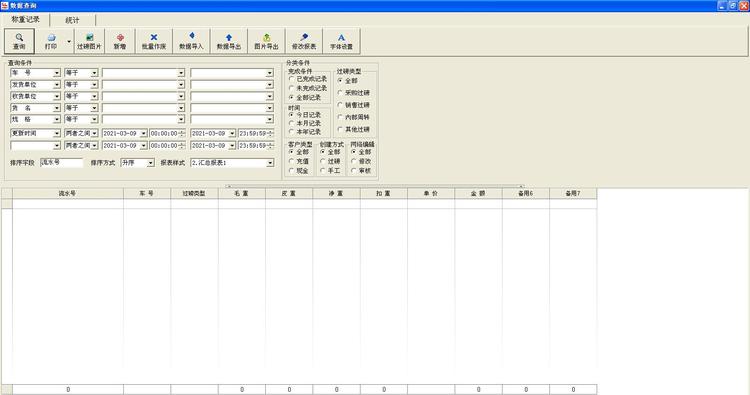Switch to the 称重记录 tab
Image resolution: width=750 pixels, height=395 pixels.
click(25, 20)
